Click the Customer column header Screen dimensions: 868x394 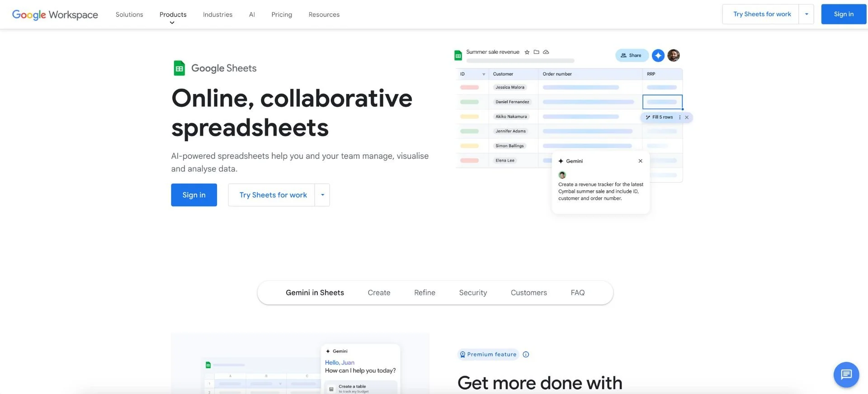pos(513,74)
